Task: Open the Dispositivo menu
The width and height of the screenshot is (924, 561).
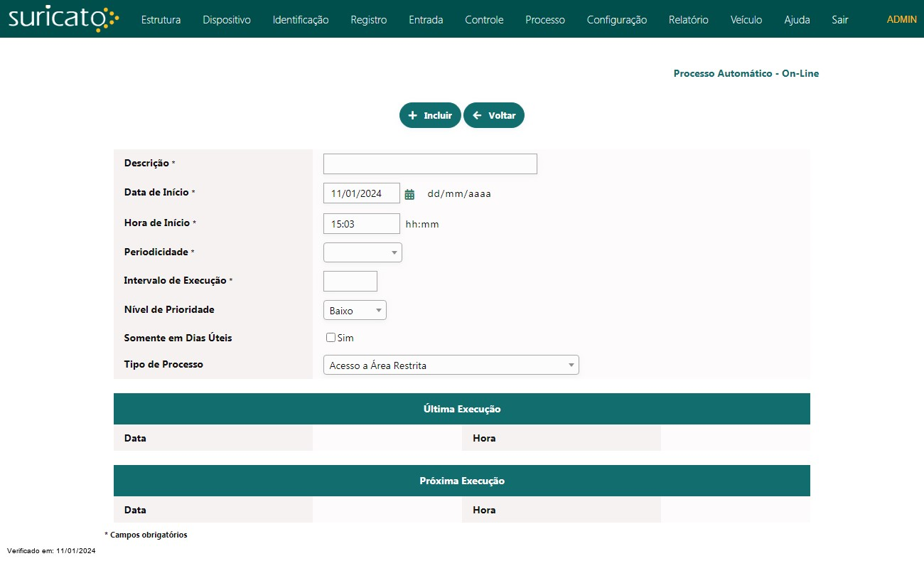Action: click(227, 20)
